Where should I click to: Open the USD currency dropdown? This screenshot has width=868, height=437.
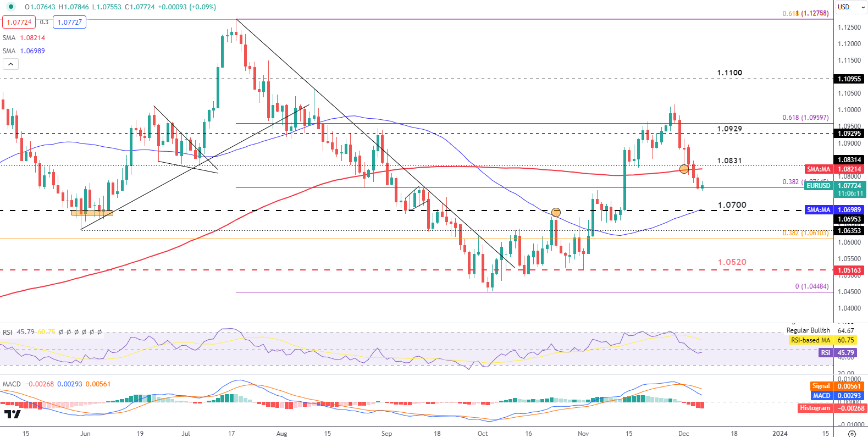pos(850,7)
